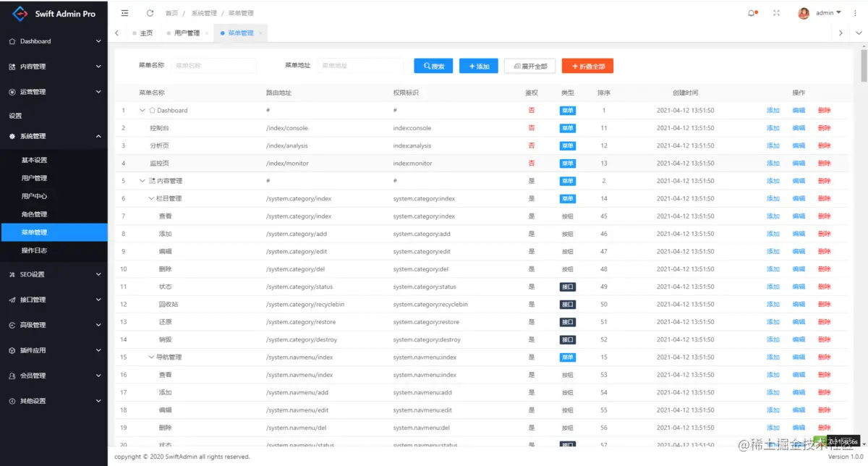This screenshot has width=868, height=466.
Task: Expand 其他设置 in the sidebar
Action: 54,401
